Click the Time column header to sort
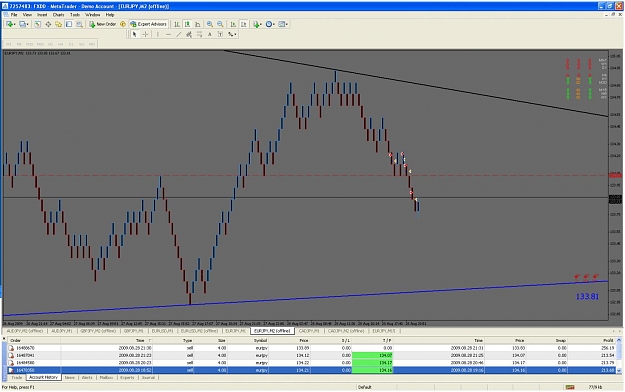Image resolution: width=625 pixels, height=392 pixels. point(140,341)
